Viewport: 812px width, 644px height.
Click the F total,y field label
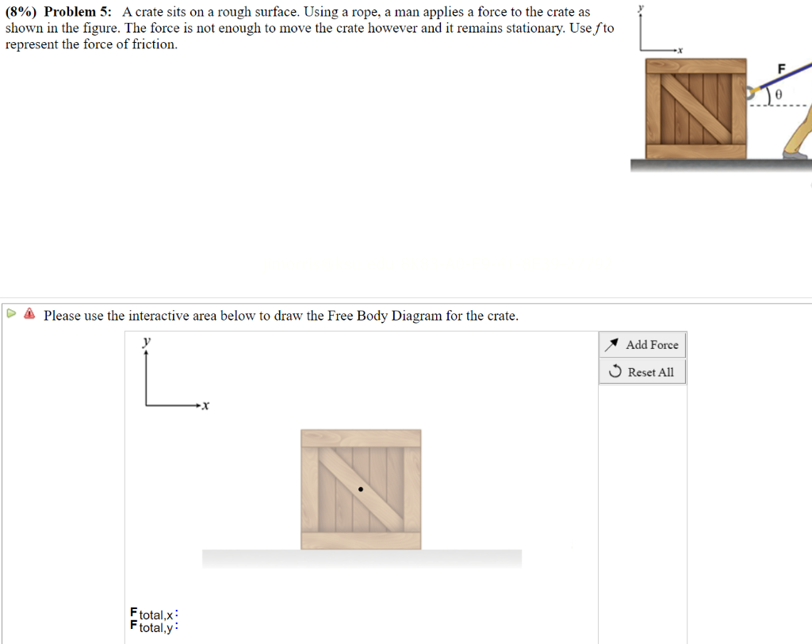[152, 626]
